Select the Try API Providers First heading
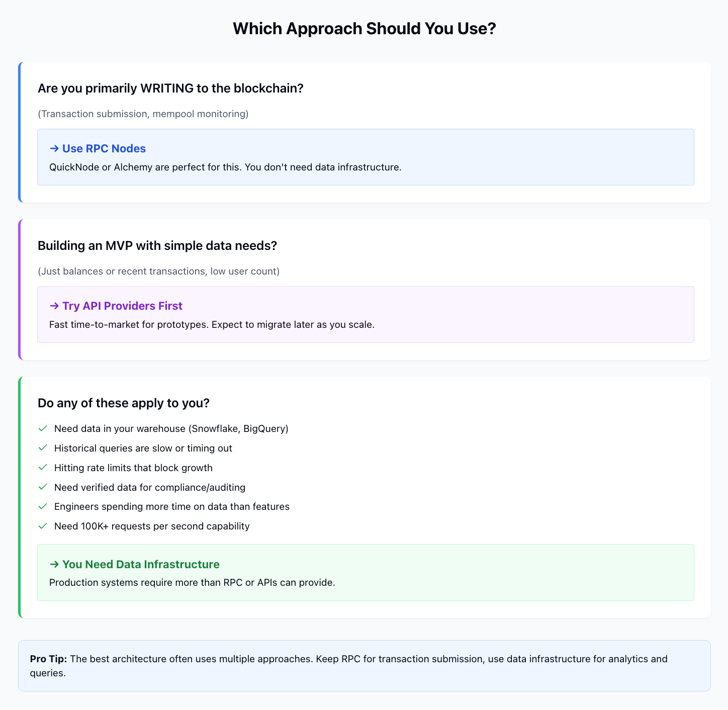This screenshot has height=710, width=728. 122,306
